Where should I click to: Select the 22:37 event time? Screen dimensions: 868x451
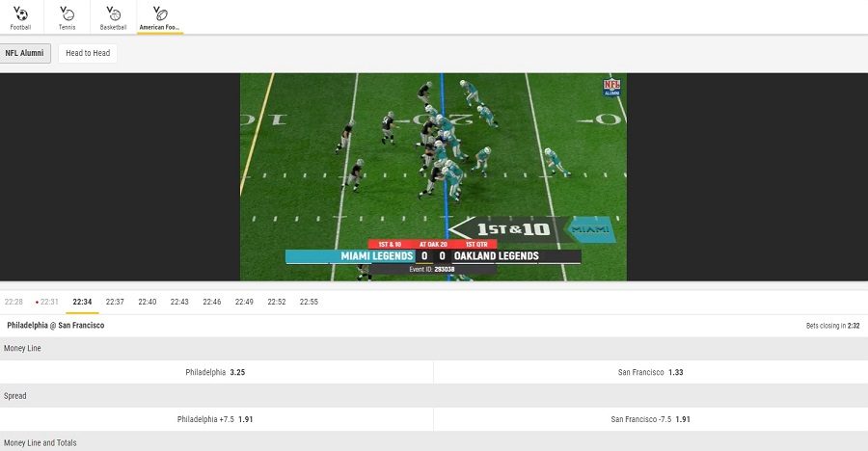[x=115, y=302]
